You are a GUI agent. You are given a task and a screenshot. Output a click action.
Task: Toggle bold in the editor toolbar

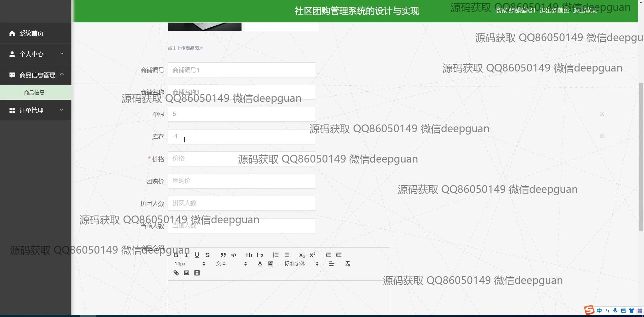(x=176, y=255)
